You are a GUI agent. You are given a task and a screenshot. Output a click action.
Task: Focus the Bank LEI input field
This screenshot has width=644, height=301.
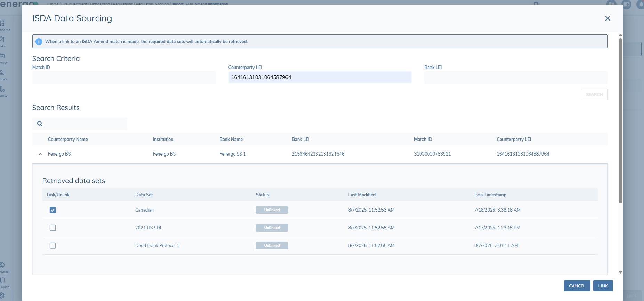(516, 77)
